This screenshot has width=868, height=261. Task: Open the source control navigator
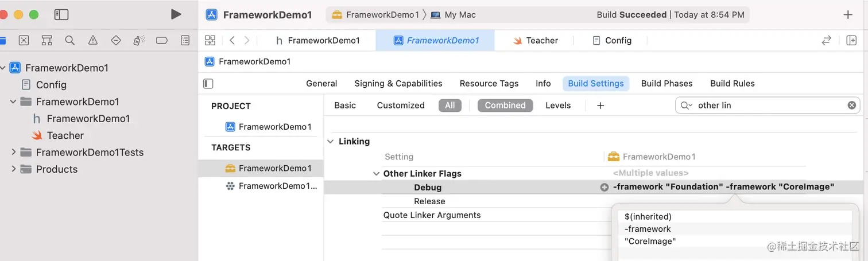24,40
